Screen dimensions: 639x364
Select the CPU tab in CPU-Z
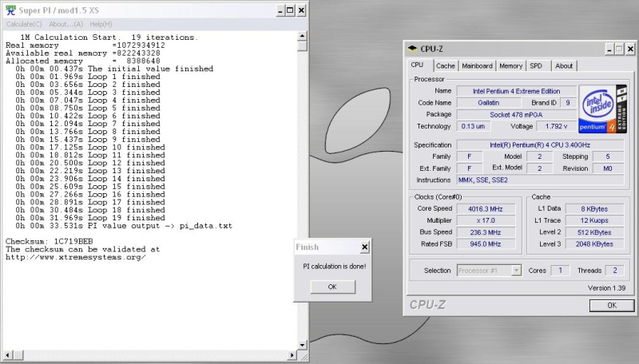[417, 65]
